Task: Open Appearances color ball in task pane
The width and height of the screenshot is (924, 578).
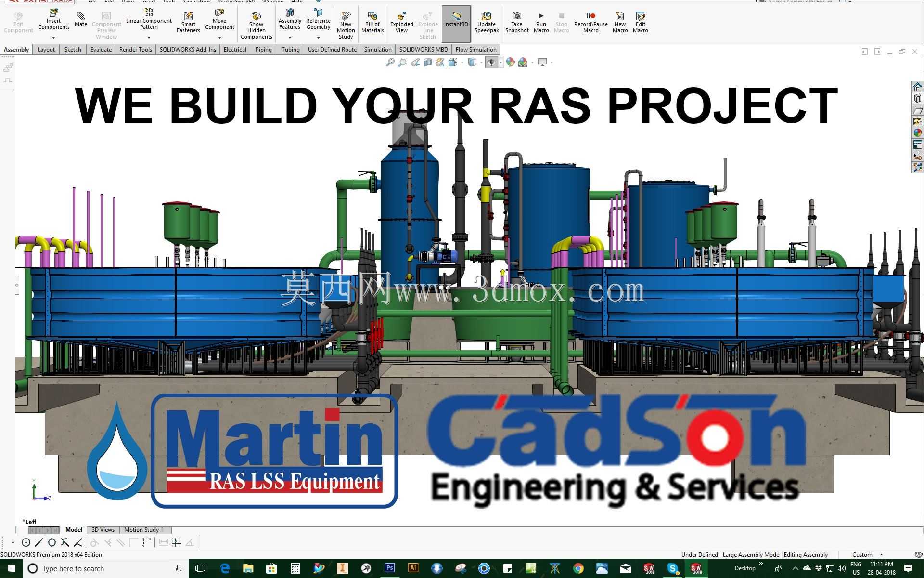Action: point(917,133)
